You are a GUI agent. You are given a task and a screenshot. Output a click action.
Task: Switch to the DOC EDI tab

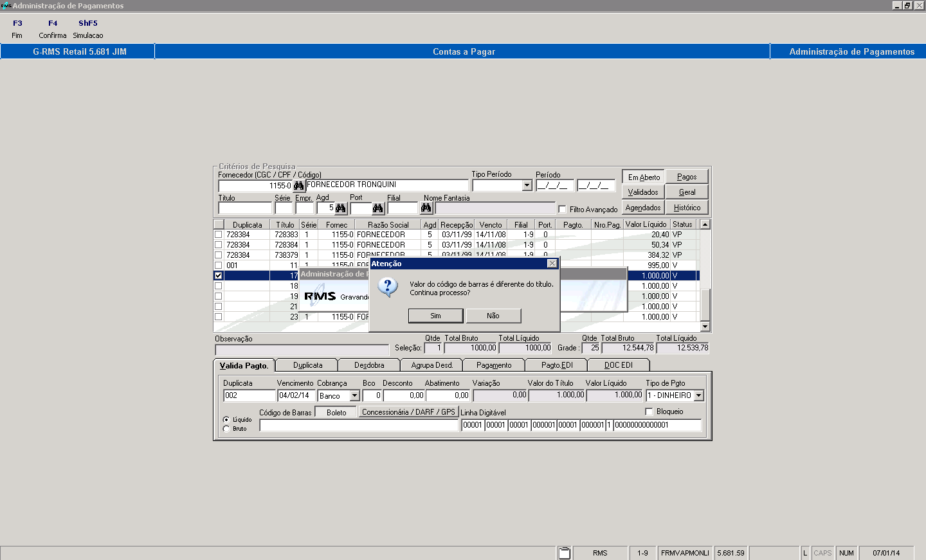point(619,365)
